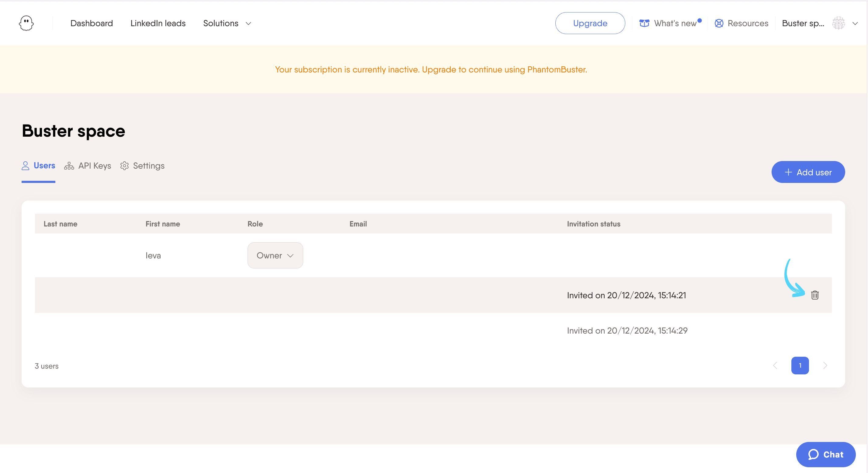Viewport: 868px width, 473px height.
Task: Click the Resources lifebuoy icon
Action: point(719,23)
